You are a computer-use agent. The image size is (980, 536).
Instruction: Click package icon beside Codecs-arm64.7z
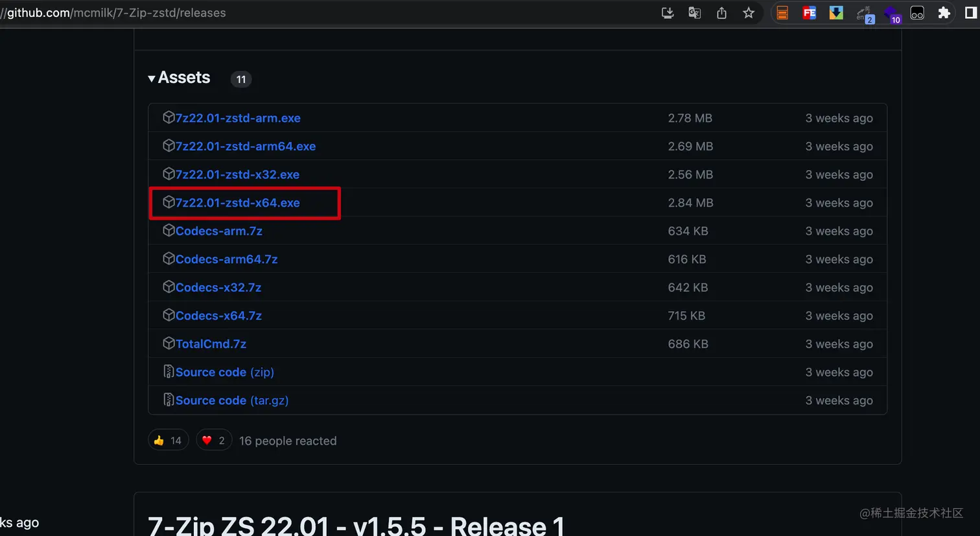click(x=169, y=259)
